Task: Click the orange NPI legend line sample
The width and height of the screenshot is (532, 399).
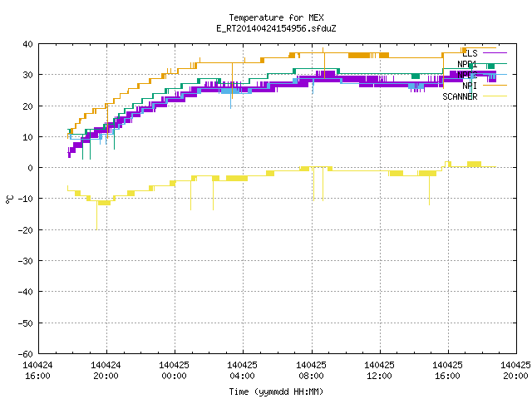Action: coord(495,86)
